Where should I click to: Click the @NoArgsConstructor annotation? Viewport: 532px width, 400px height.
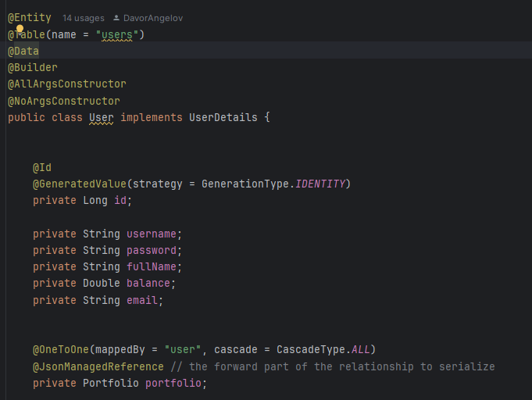(64, 101)
